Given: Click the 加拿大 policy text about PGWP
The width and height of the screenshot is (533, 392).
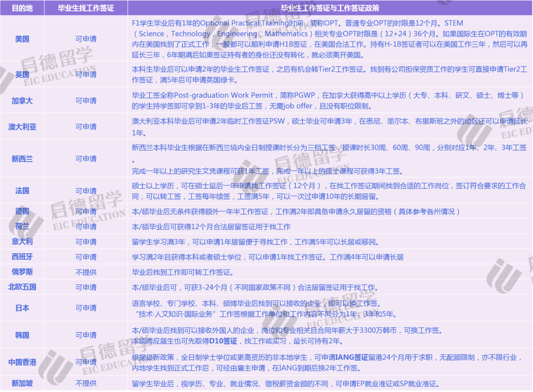Looking at the screenshot, I should (x=326, y=98).
